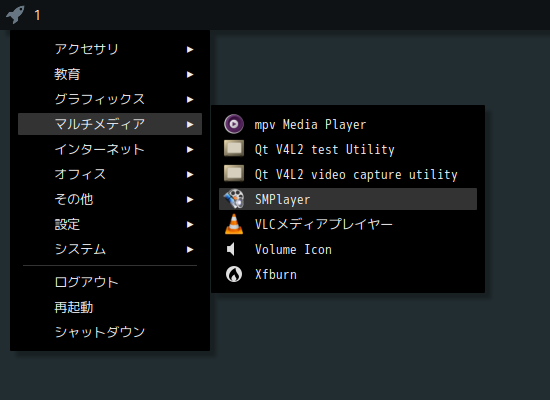The height and width of the screenshot is (400, 550).
Task: Expand the 教育 submenu arrow
Action: point(190,74)
